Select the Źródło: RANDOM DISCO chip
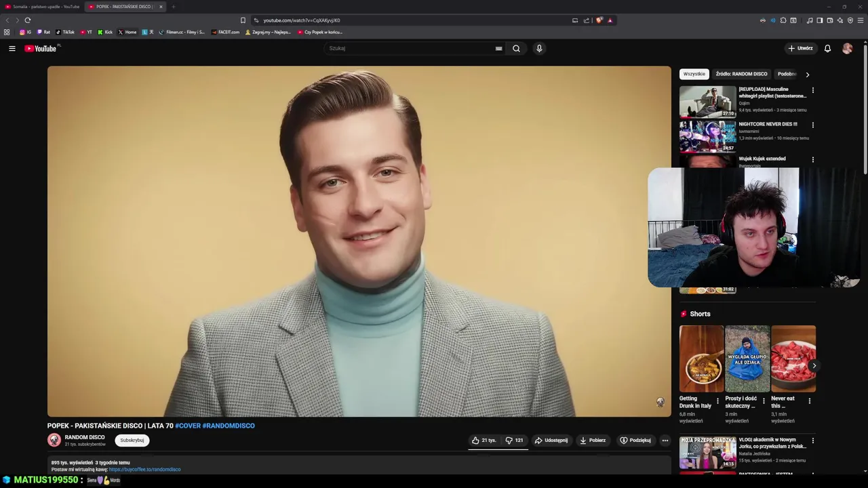 click(x=741, y=74)
